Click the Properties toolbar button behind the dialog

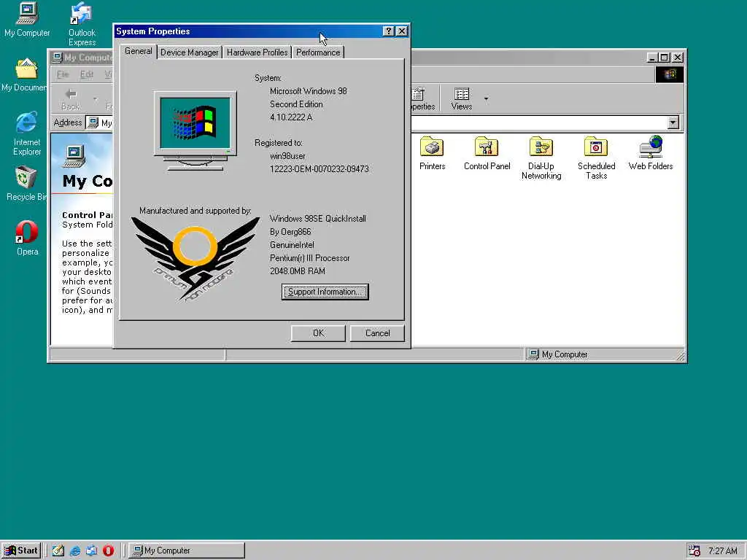tap(423, 99)
